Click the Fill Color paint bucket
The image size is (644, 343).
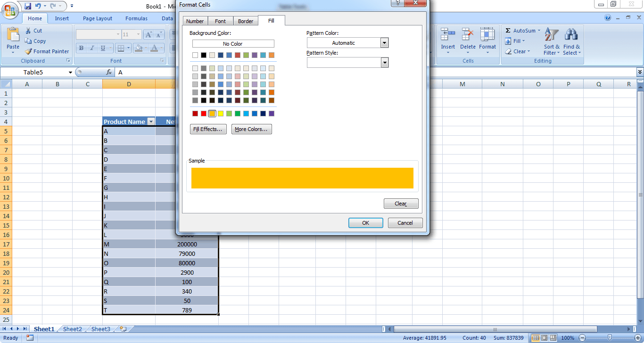(x=139, y=48)
